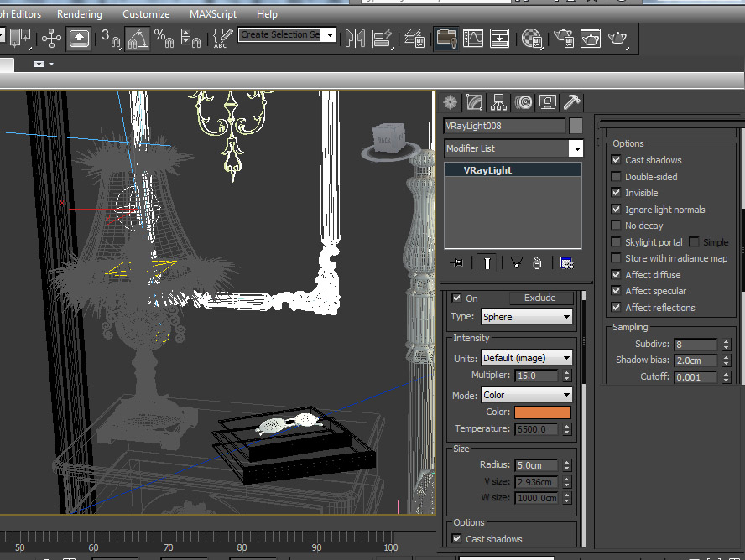The image size is (745, 560).
Task: Click the Render Setup toolbar icon
Action: point(564,37)
